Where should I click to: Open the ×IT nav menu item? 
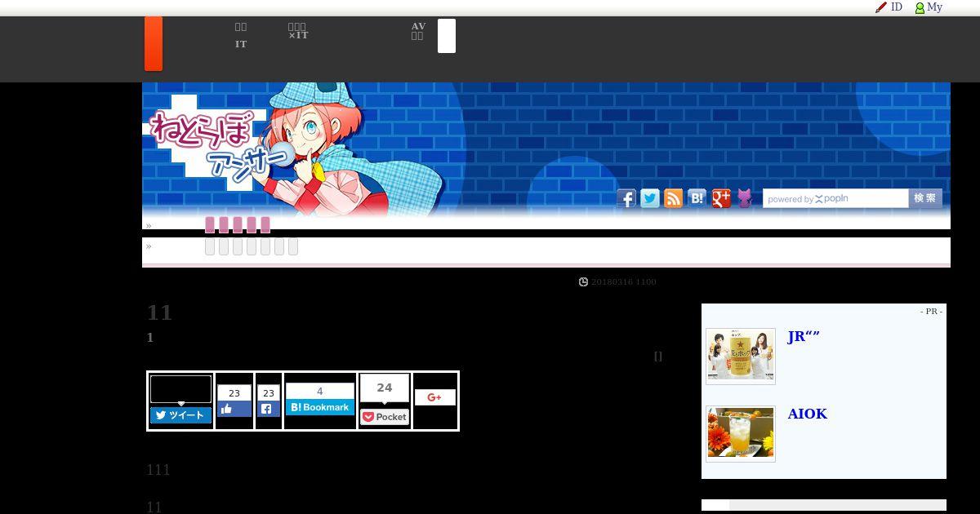coord(298,35)
